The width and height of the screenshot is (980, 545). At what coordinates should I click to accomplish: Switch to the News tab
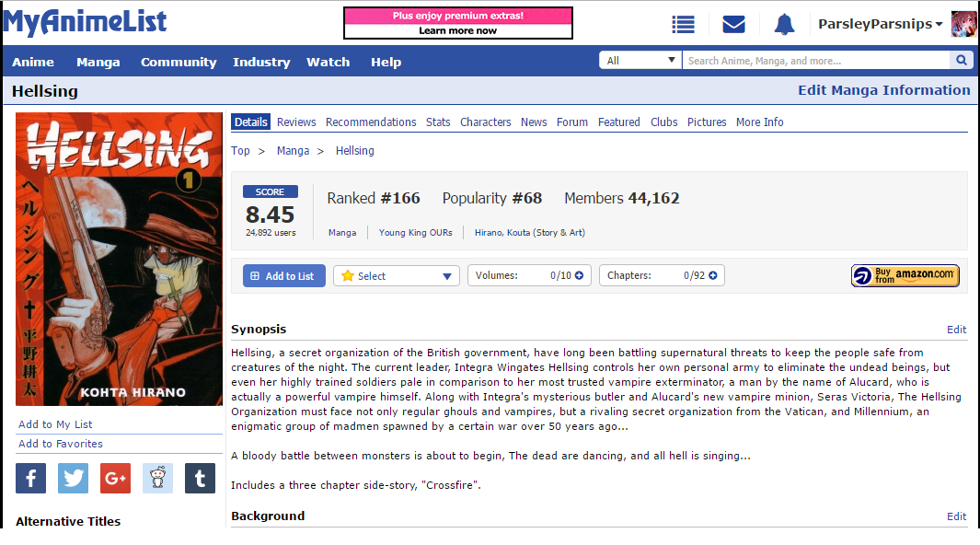pos(534,122)
